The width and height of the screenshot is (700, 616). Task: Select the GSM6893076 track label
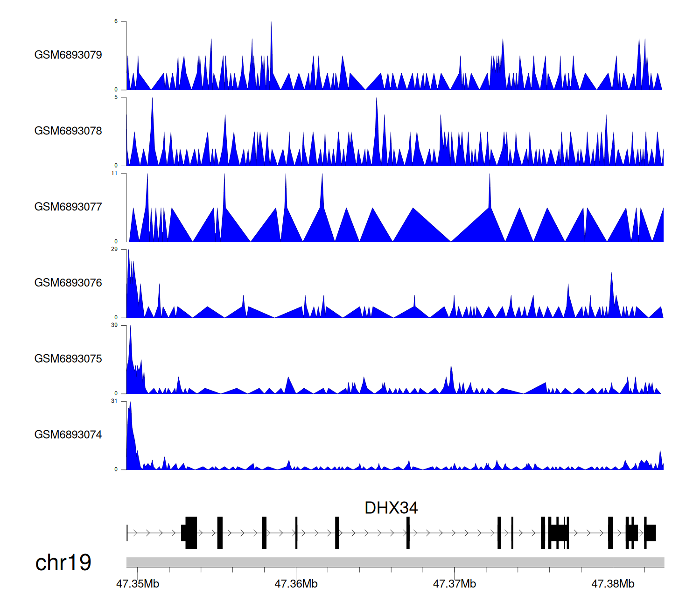pyautogui.click(x=68, y=283)
